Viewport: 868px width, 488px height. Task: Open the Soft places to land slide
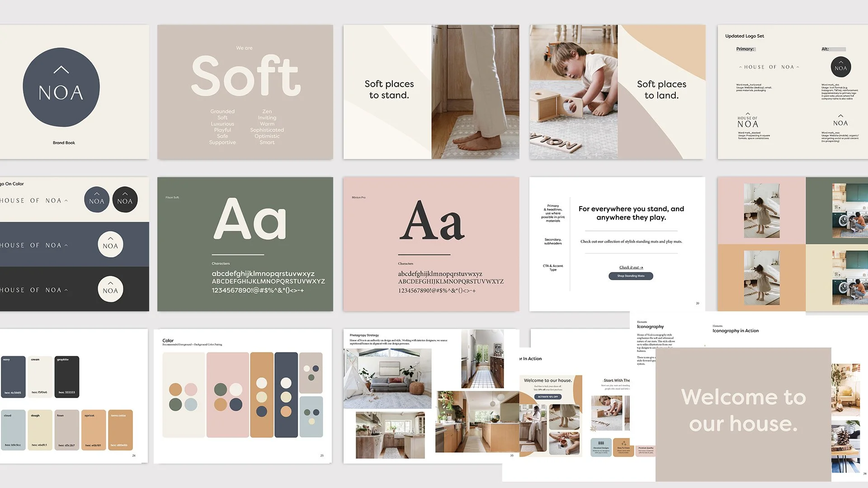617,92
